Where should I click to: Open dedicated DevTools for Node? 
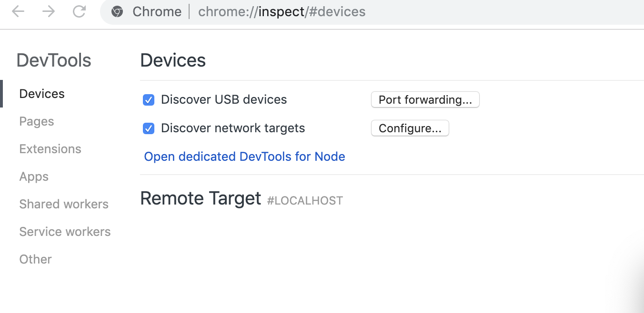pos(244,156)
